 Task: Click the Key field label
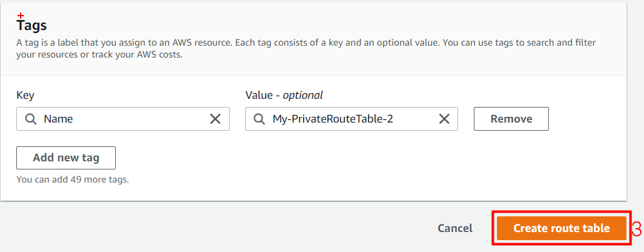click(x=25, y=96)
